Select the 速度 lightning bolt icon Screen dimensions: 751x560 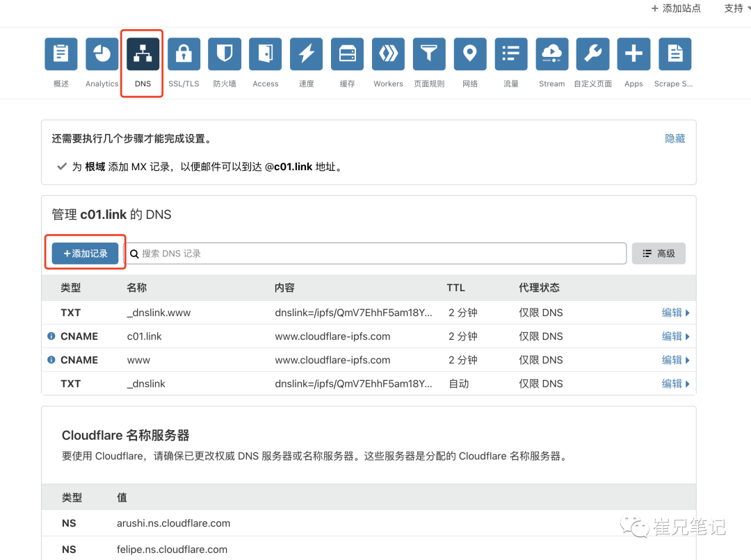307,54
